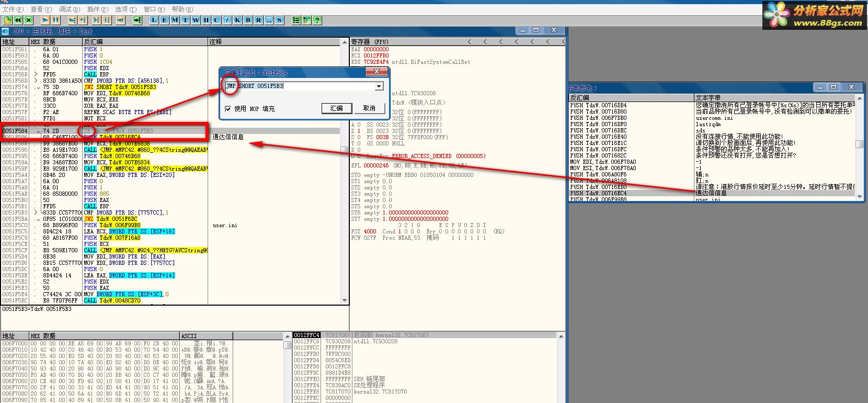This screenshot has height=403, width=868.
Task: Click the Open file toolbar icon
Action: click(x=8, y=20)
